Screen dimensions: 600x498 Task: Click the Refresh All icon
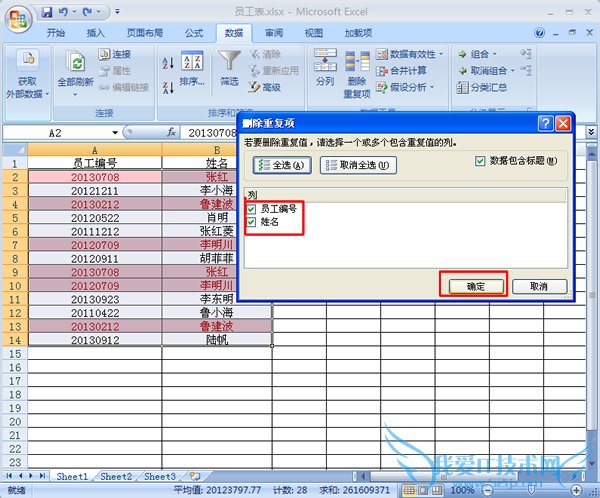76,61
